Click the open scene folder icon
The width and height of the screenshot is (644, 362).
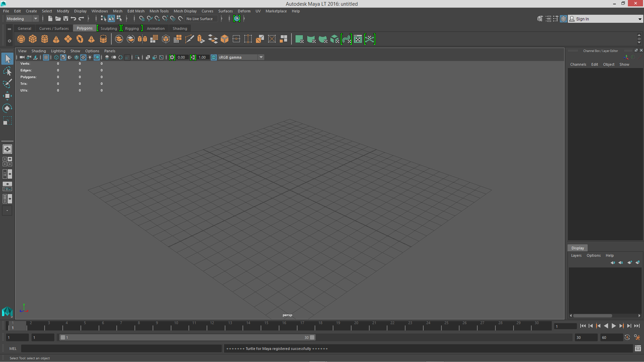point(58,19)
